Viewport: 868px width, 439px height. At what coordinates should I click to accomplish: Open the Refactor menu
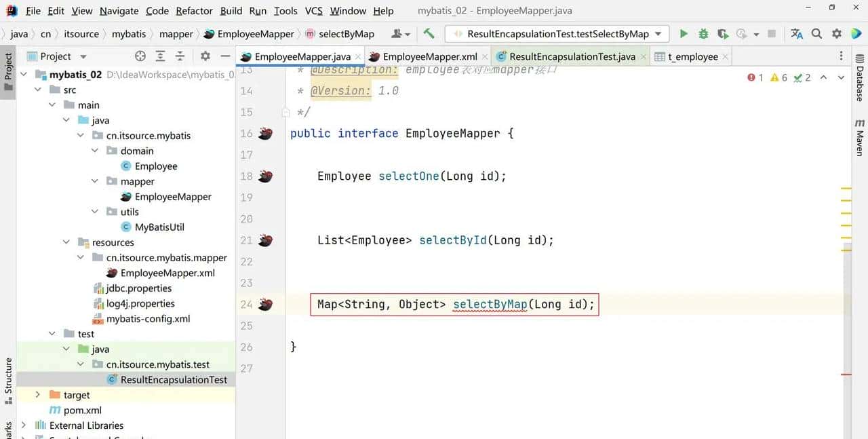click(194, 11)
